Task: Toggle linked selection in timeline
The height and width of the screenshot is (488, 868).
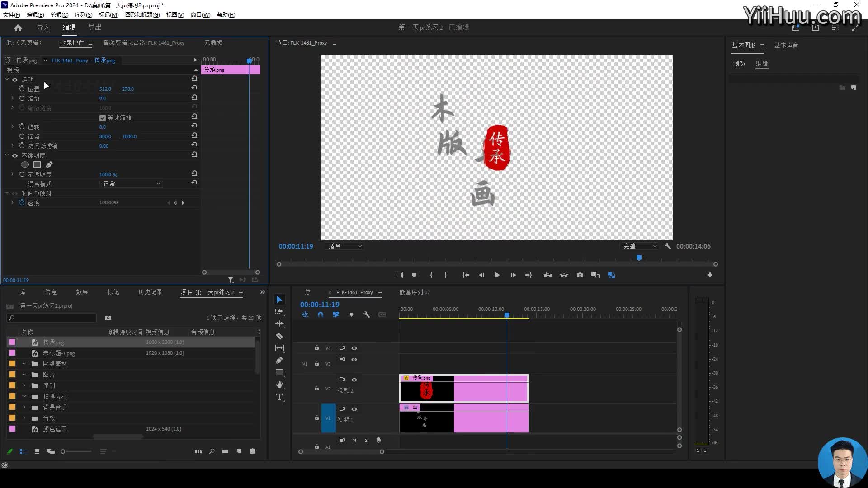Action: [336, 314]
